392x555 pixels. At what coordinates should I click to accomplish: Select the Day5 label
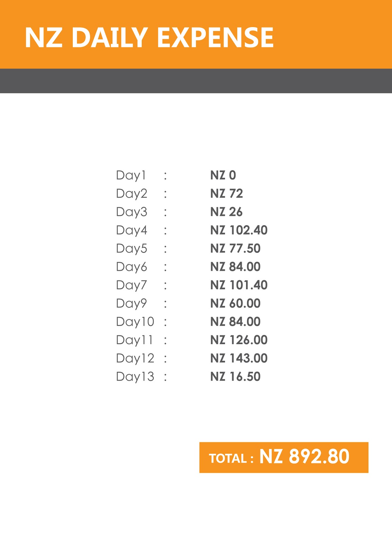pyautogui.click(x=132, y=249)
